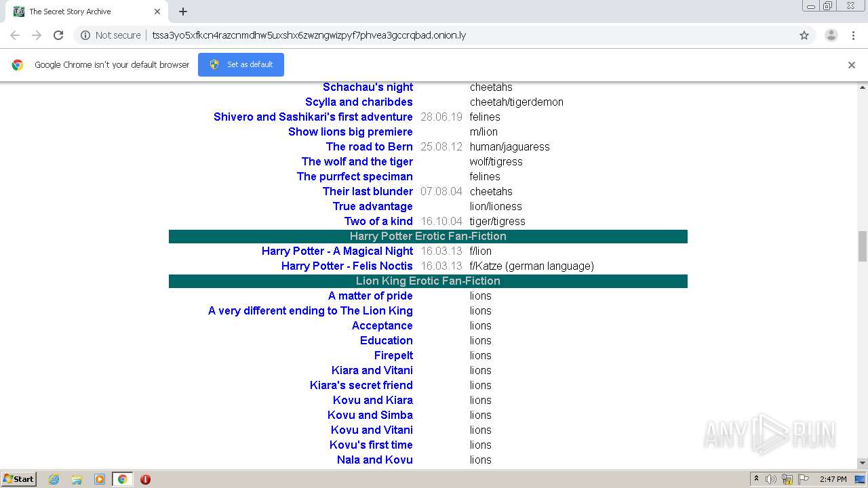Open network tray icon

tap(787, 479)
